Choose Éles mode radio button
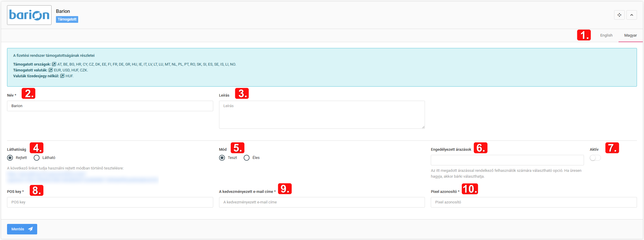Image resolution: width=644 pixels, height=240 pixels. (x=247, y=158)
